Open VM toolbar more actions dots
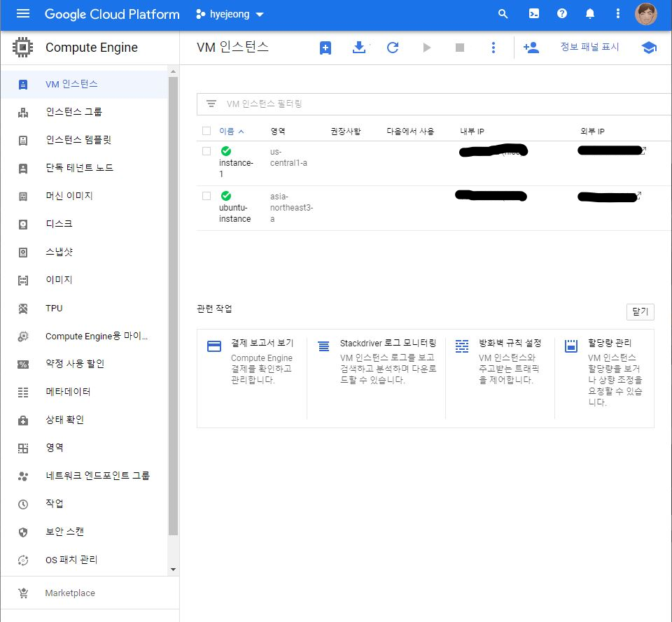Screen dimensions: 672x622 pos(493,48)
